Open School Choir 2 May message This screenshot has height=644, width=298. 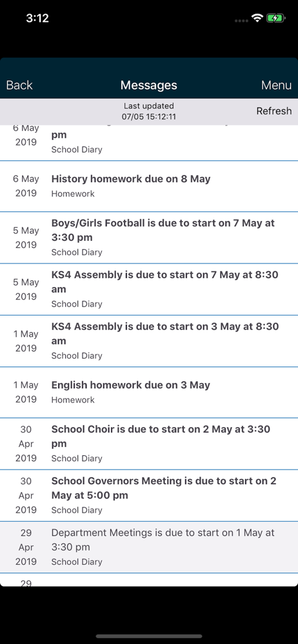[x=149, y=444]
